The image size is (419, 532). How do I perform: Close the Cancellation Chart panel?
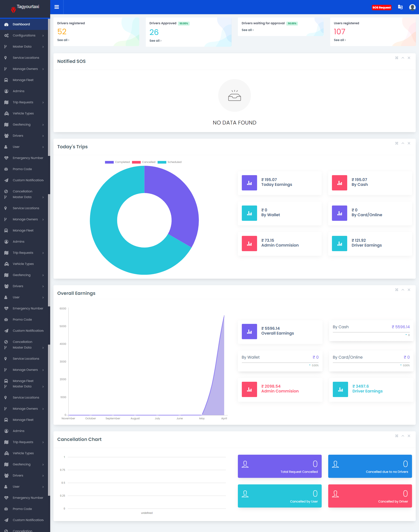pyautogui.click(x=409, y=436)
